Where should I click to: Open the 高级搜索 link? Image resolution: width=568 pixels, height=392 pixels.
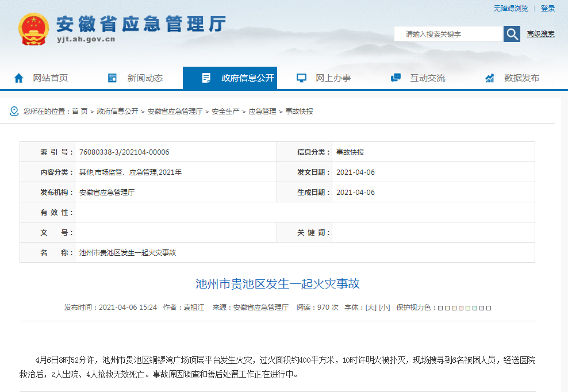coord(540,34)
